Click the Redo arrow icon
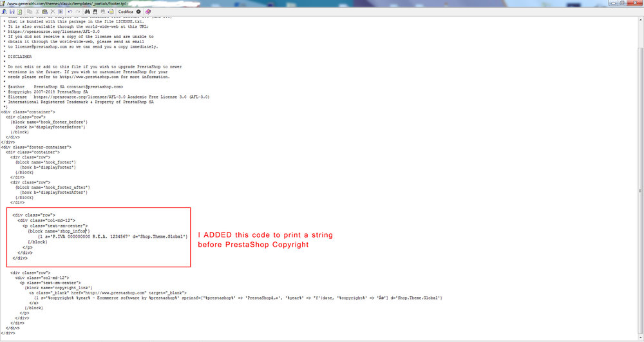Image resolution: width=644 pixels, height=342 pixels. coord(78,12)
